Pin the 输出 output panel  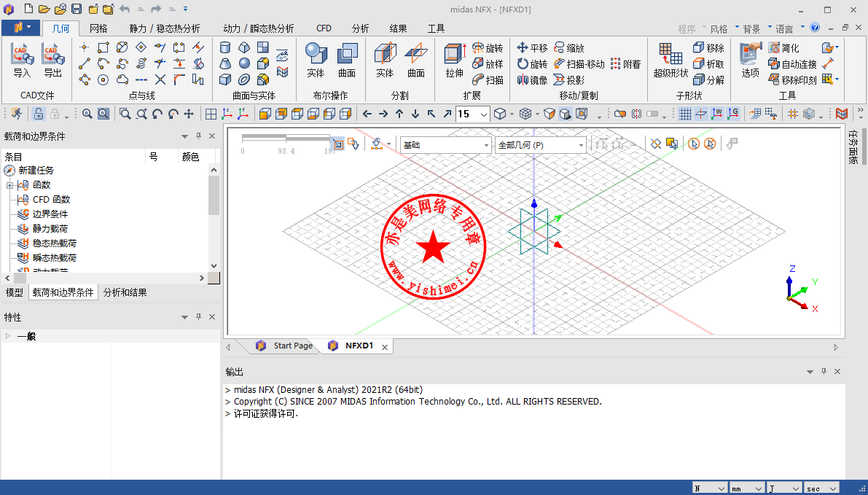click(824, 372)
